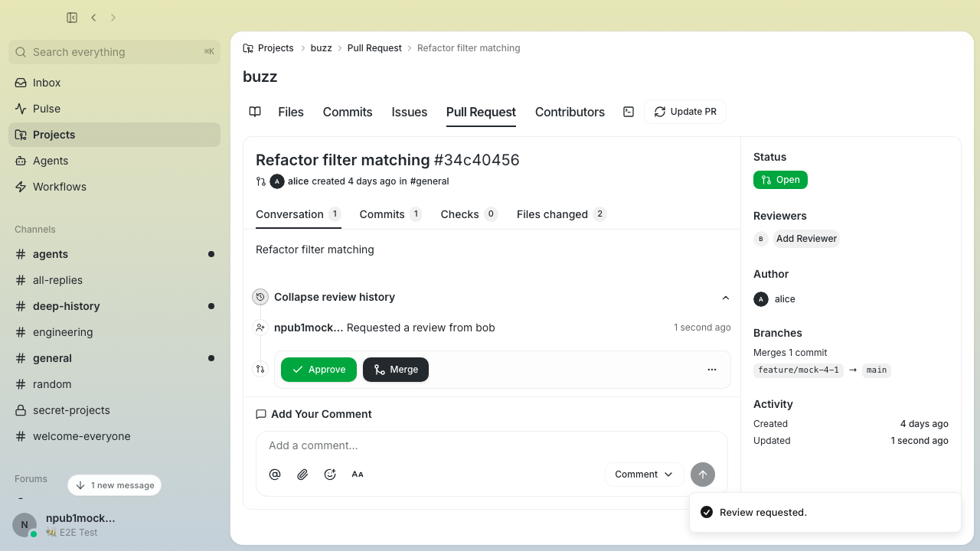Click the Open status badge
This screenshot has height=551, width=980.
(780, 180)
